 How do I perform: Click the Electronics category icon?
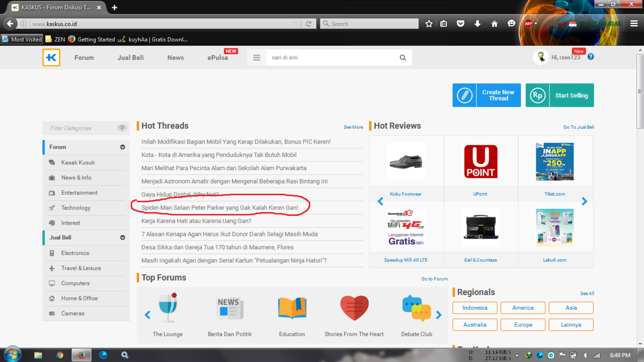(52, 253)
